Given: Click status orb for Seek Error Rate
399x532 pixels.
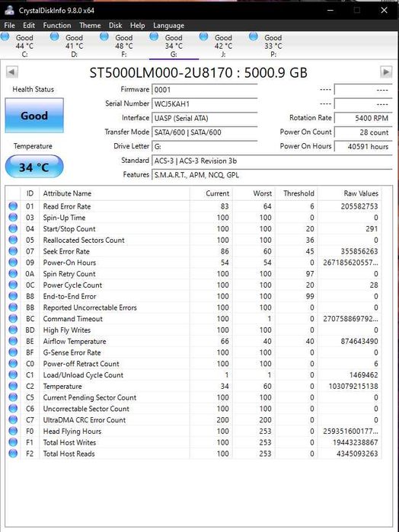Looking at the screenshot, I should click(13, 251).
